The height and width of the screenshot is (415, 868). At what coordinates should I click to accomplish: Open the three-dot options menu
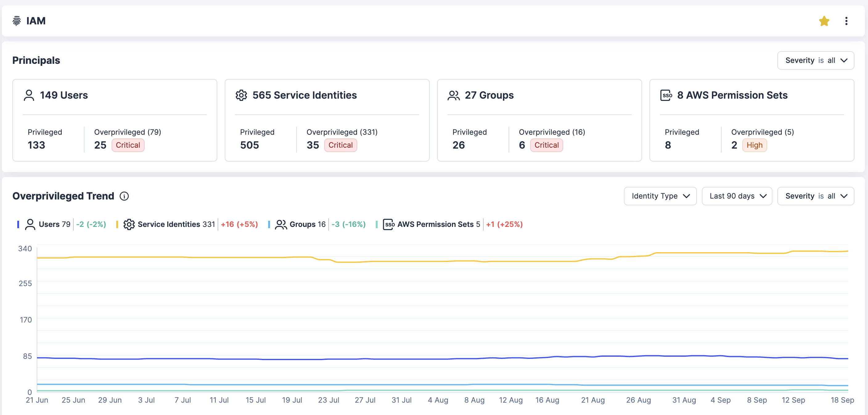coord(846,21)
